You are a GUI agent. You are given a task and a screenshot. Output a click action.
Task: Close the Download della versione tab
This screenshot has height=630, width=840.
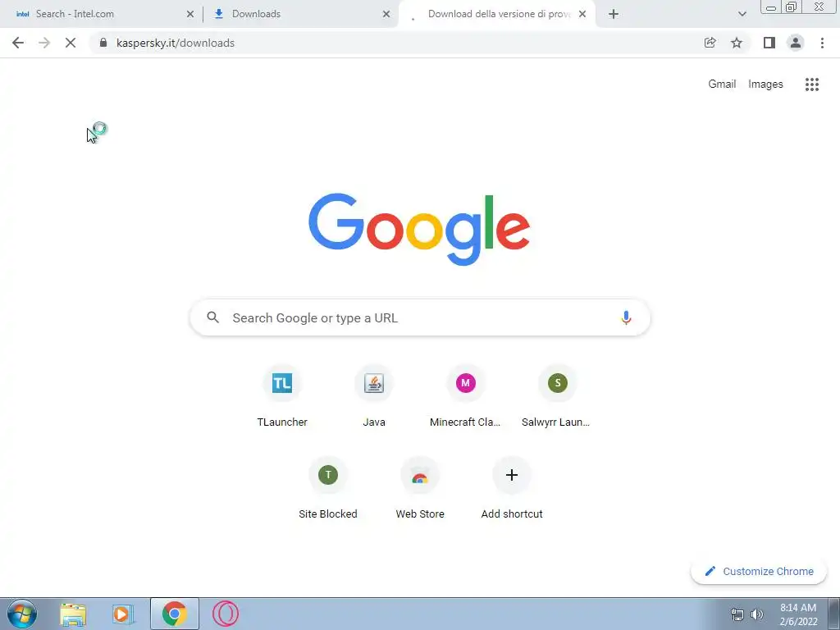582,15
